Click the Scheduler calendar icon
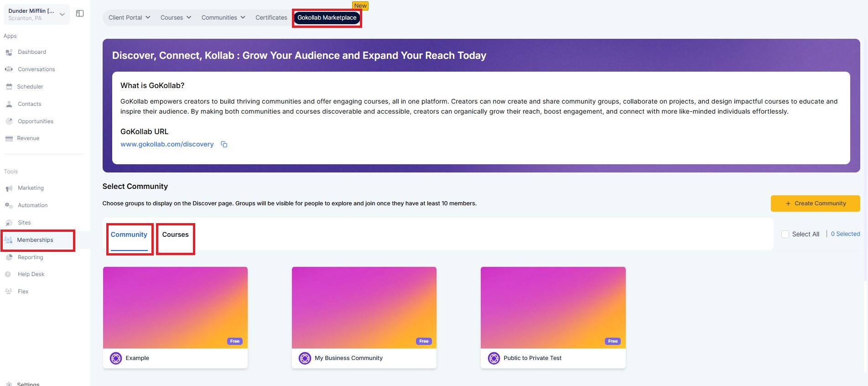The width and height of the screenshot is (868, 386). (9, 87)
